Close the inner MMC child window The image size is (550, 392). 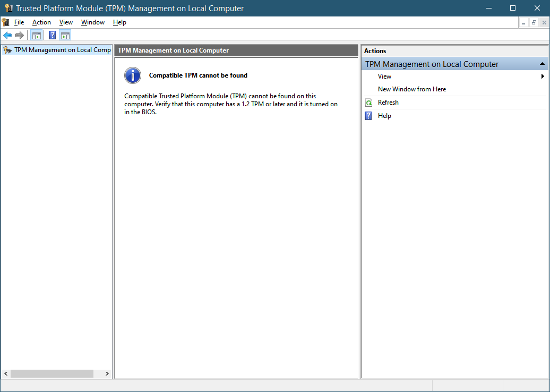pyautogui.click(x=544, y=23)
